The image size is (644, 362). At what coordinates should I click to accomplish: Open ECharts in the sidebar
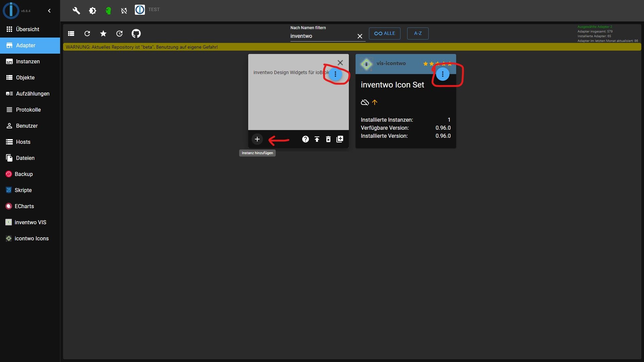pyautogui.click(x=30, y=206)
